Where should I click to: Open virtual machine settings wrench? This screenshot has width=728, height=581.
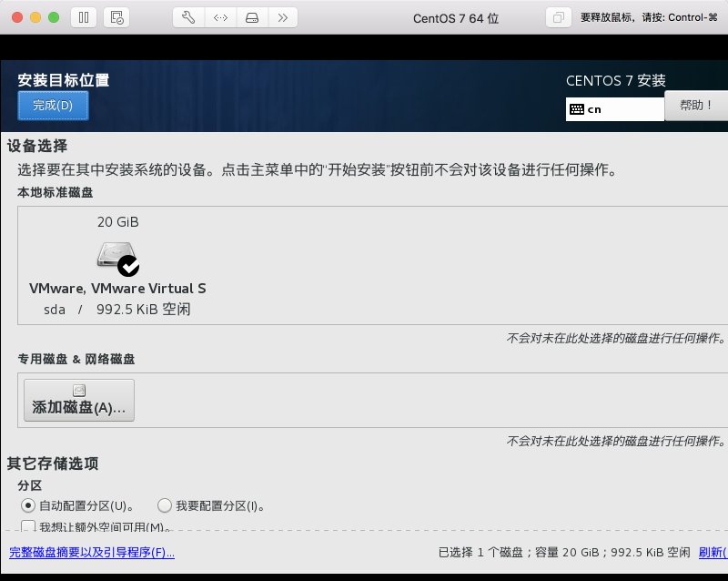(x=188, y=17)
